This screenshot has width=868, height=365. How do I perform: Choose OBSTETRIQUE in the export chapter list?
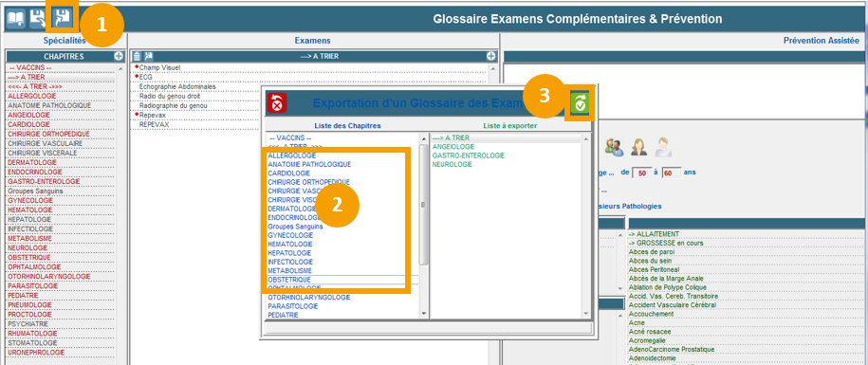(289, 280)
